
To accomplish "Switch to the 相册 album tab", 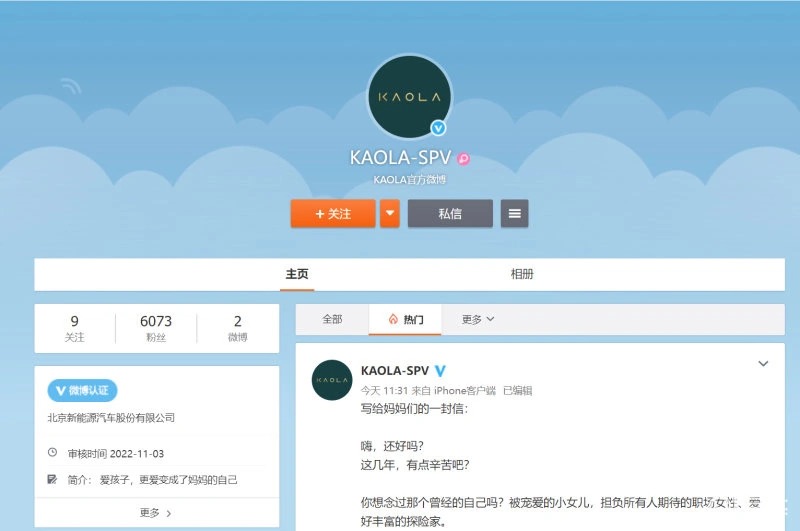I will (522, 274).
